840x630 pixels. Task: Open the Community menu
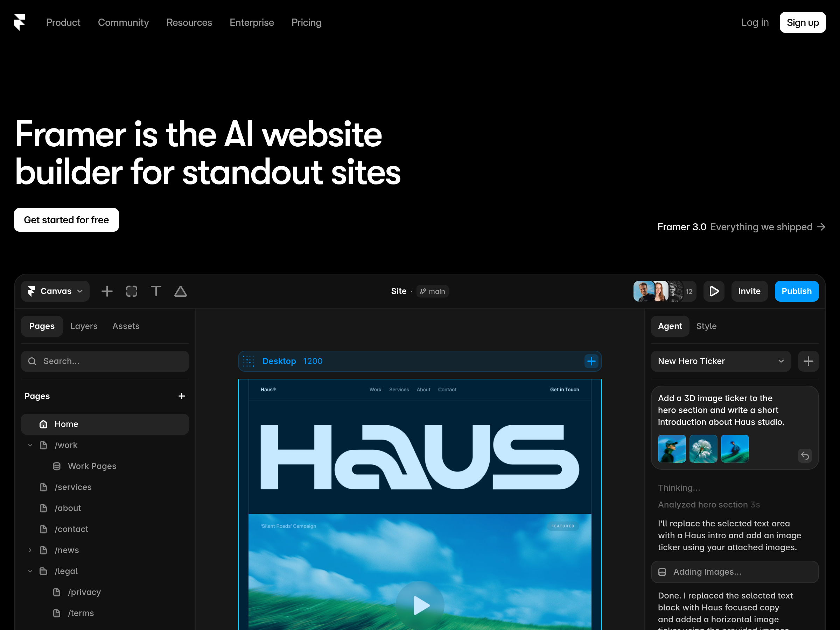124,22
